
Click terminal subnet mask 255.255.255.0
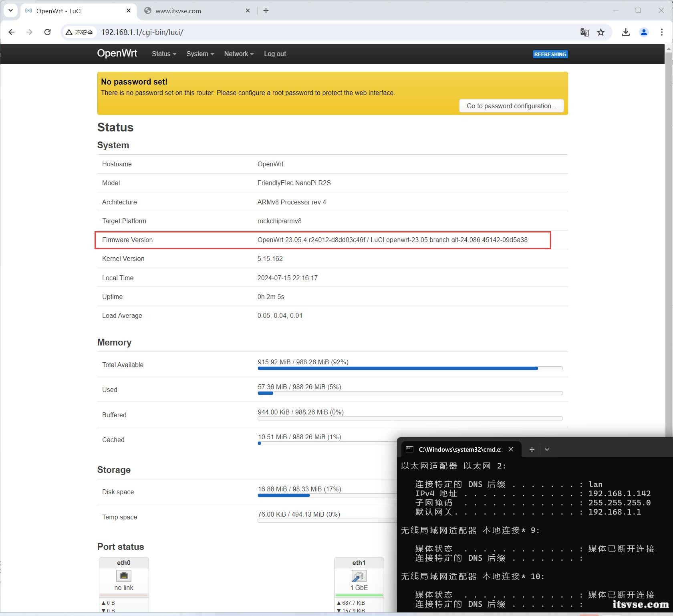point(619,503)
